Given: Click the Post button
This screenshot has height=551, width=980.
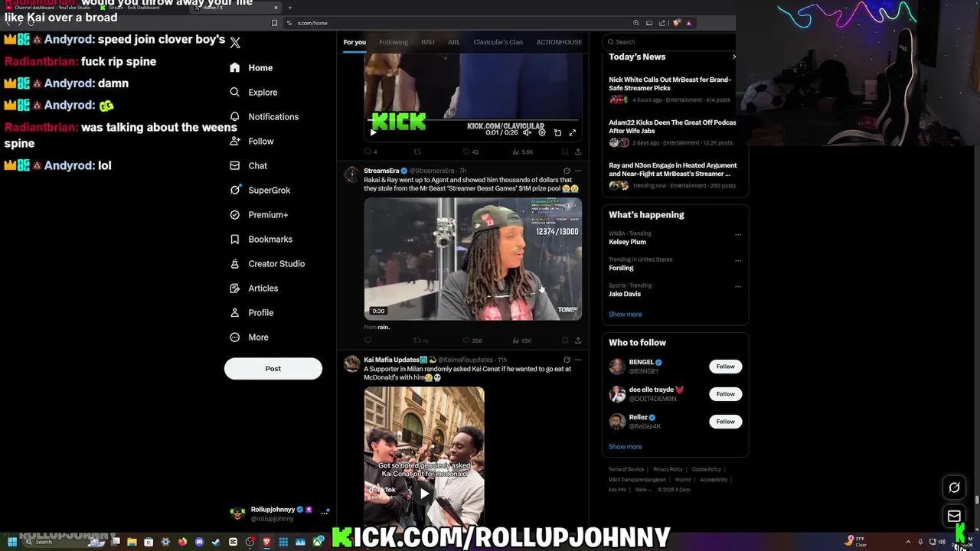Looking at the screenshot, I should point(273,369).
